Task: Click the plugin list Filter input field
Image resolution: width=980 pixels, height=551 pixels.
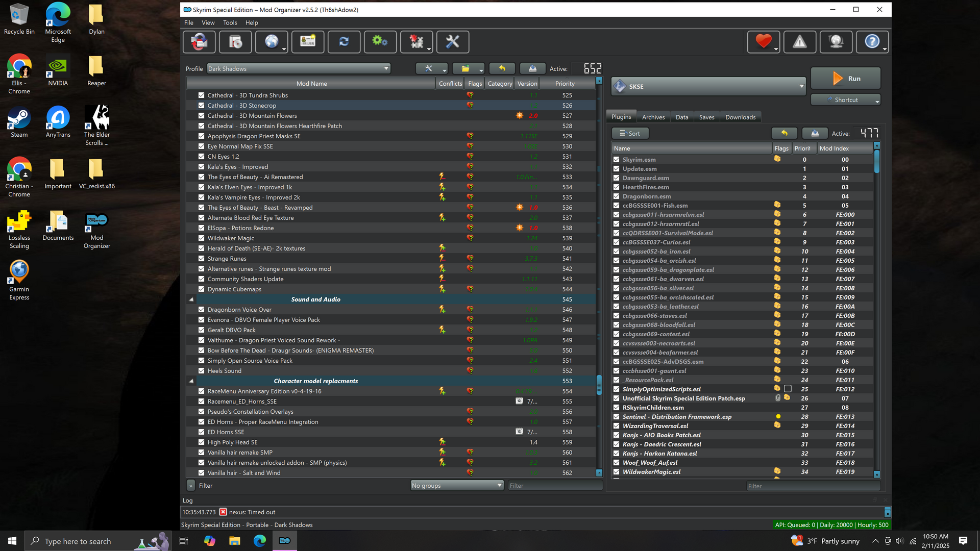Action: coord(813,486)
